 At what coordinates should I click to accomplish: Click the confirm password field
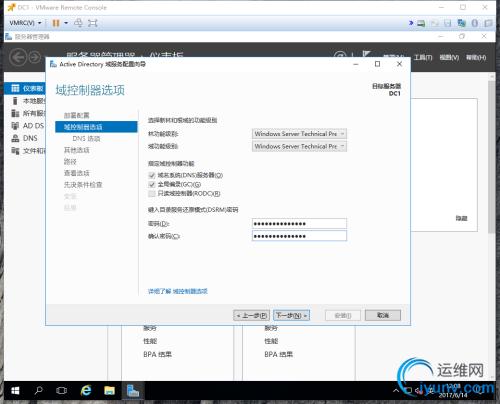pyautogui.click(x=299, y=236)
